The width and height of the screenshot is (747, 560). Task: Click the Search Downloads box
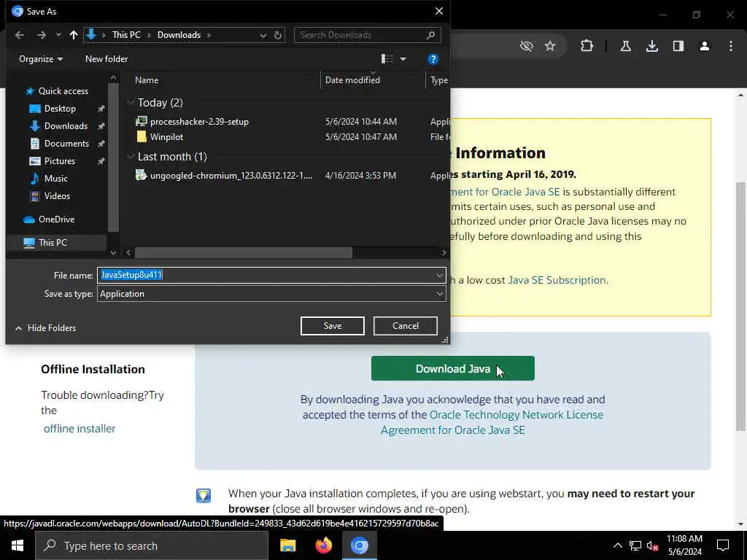tap(368, 35)
